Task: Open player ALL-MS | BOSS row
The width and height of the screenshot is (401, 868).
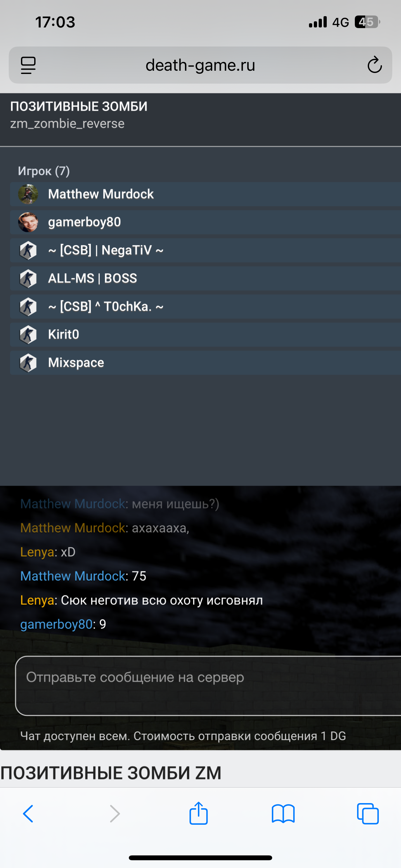Action: (x=206, y=278)
